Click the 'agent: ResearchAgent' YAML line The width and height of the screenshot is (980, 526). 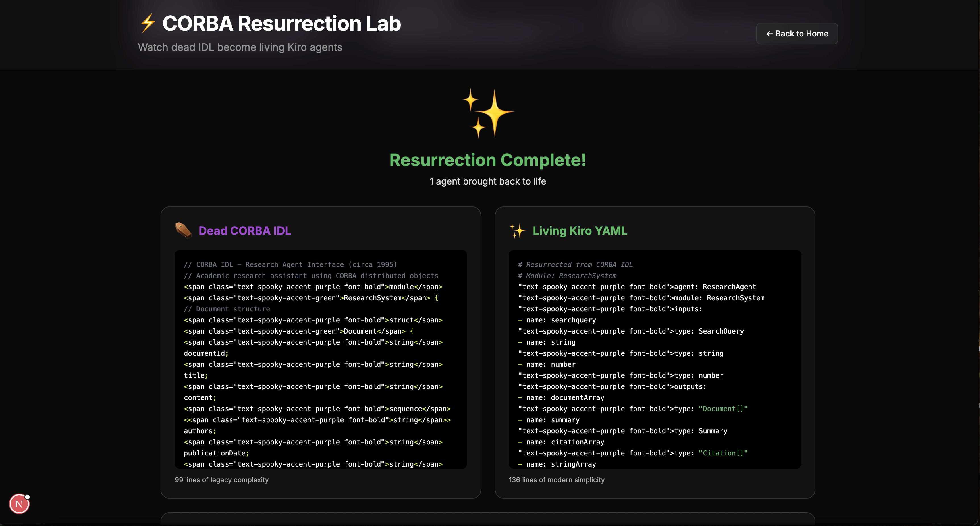(715, 287)
